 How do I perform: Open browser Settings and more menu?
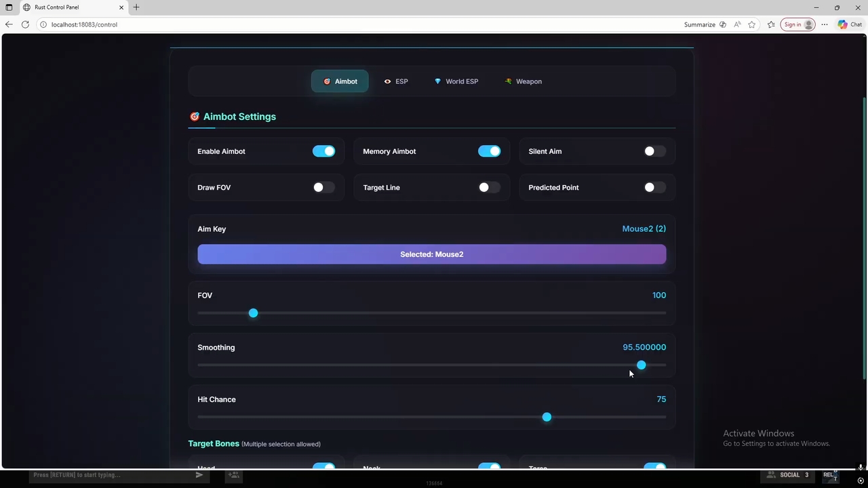[825, 24]
